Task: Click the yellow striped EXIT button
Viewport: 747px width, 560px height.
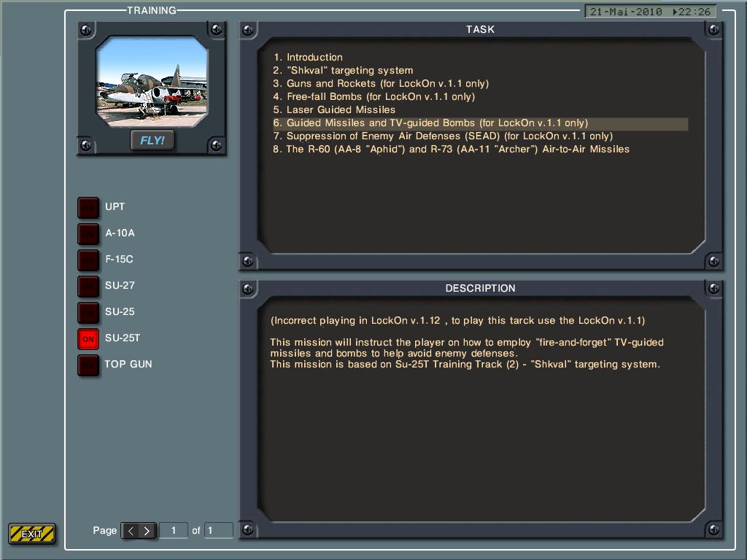Action: 32,534
